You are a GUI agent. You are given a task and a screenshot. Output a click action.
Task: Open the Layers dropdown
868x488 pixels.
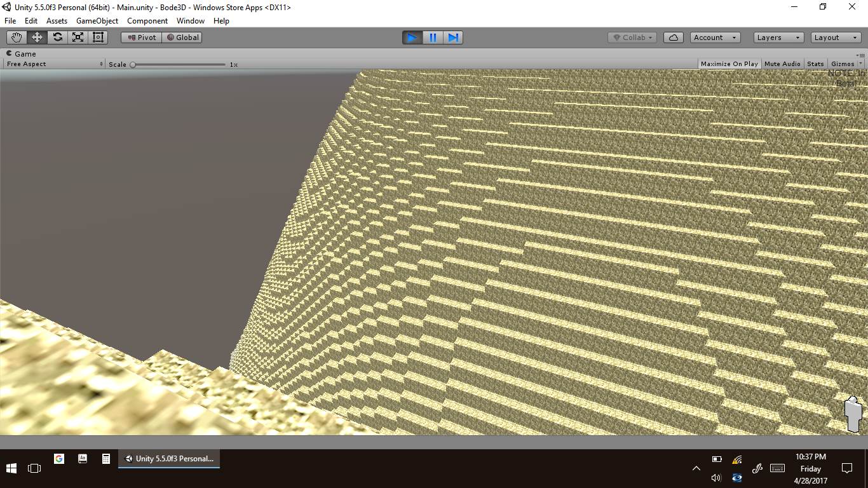(778, 37)
